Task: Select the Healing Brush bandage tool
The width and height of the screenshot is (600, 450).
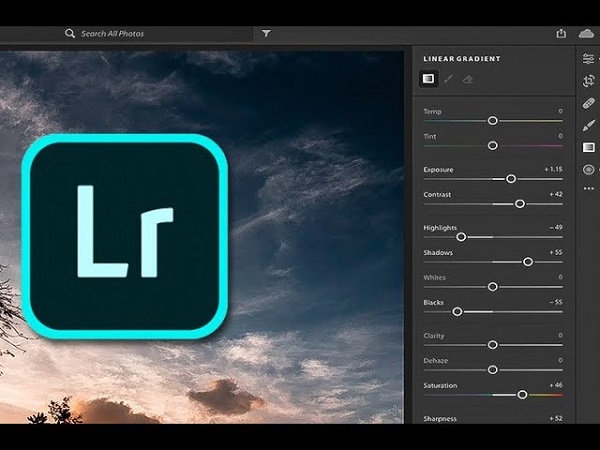Action: click(x=589, y=103)
